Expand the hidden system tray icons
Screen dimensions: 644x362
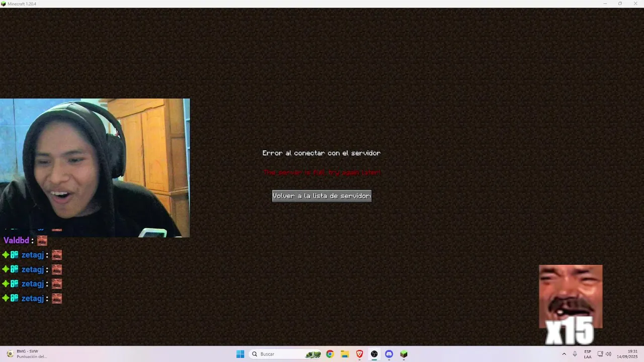563,354
